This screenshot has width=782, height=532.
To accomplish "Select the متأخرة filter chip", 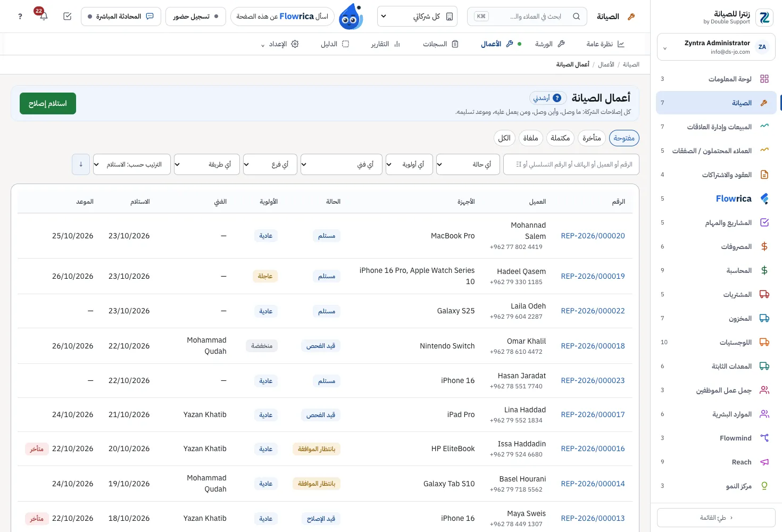I will (592, 138).
